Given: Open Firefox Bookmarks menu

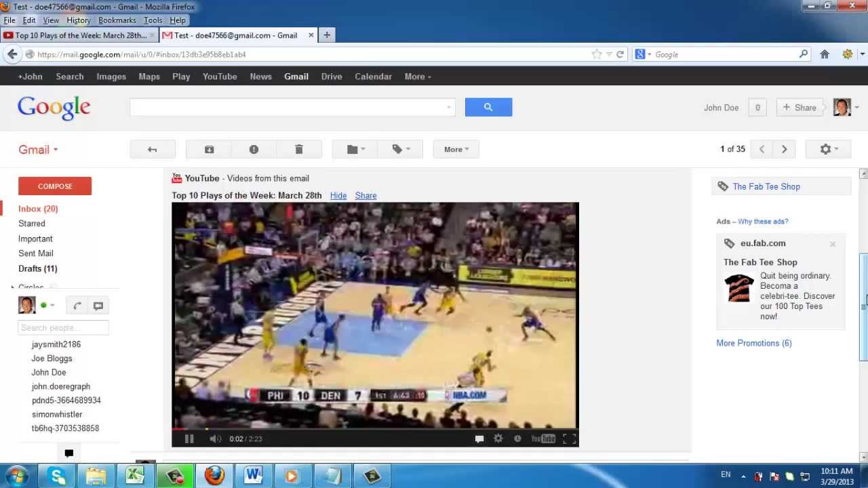Looking at the screenshot, I should [x=117, y=20].
